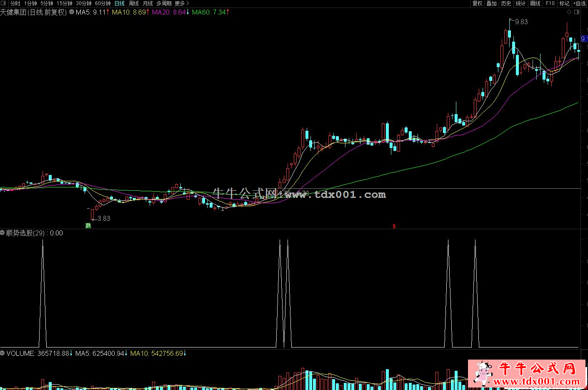The image size is (588, 390).
Task: Click the diamond icon at chart top-right
Action: [569, 12]
